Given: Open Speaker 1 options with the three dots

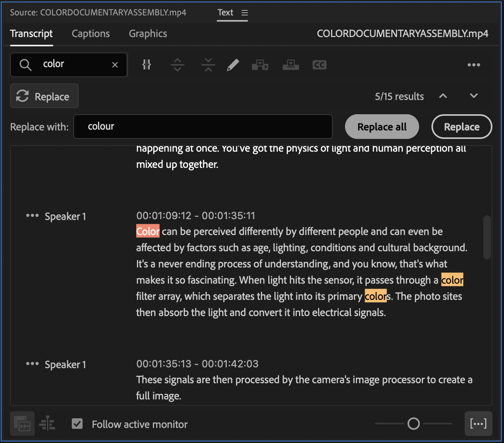Looking at the screenshot, I should (x=32, y=216).
